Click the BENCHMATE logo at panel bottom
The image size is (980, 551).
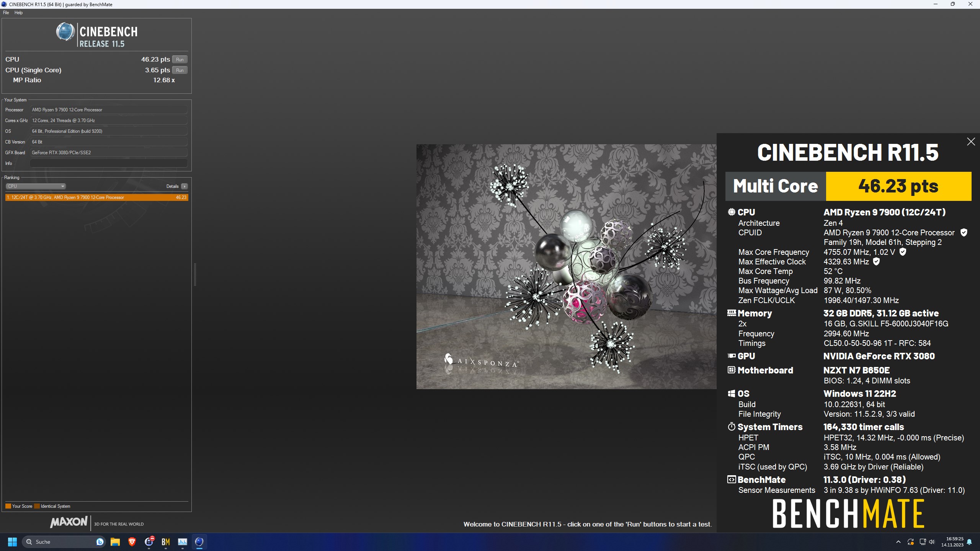[x=848, y=514]
